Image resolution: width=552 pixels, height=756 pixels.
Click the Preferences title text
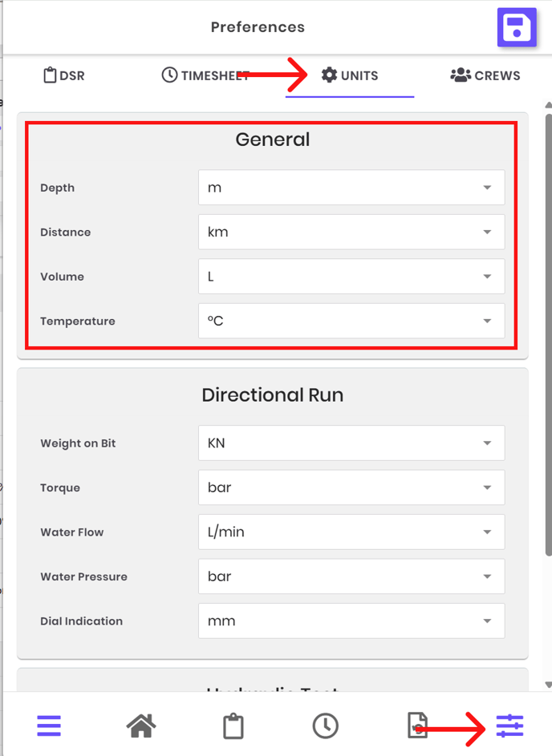point(258,27)
